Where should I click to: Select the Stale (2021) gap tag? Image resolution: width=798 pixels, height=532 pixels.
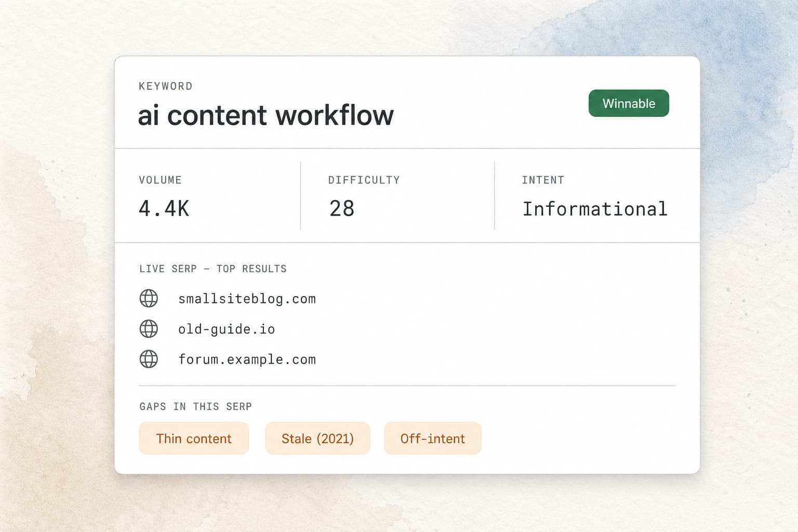point(317,438)
